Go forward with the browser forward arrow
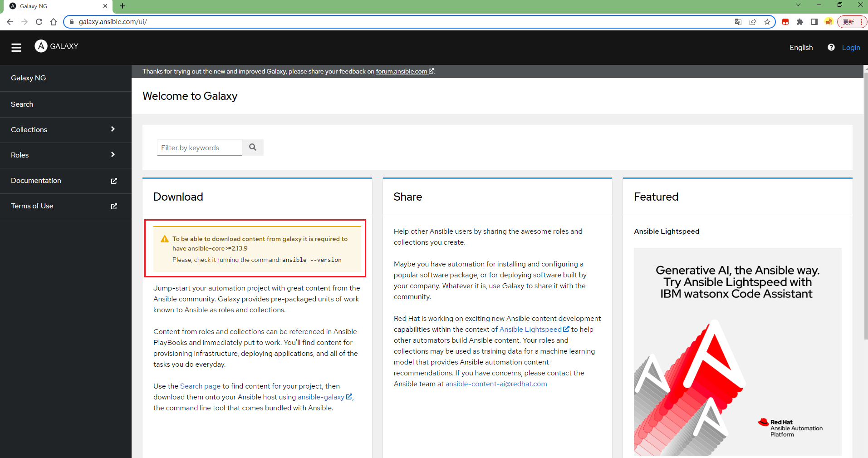Image resolution: width=868 pixels, height=458 pixels. 25,22
